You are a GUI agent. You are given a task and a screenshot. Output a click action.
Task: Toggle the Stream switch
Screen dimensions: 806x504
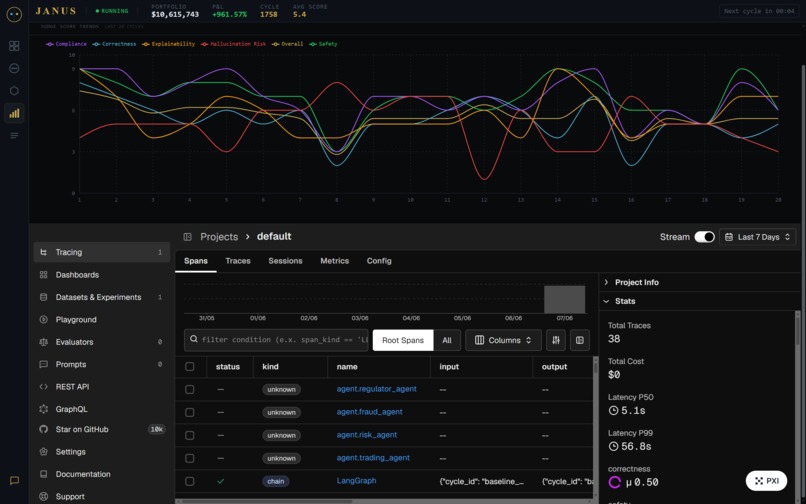click(704, 237)
